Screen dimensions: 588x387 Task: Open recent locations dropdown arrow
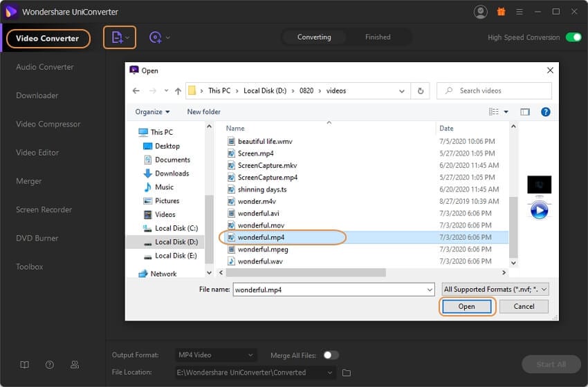tap(166, 91)
